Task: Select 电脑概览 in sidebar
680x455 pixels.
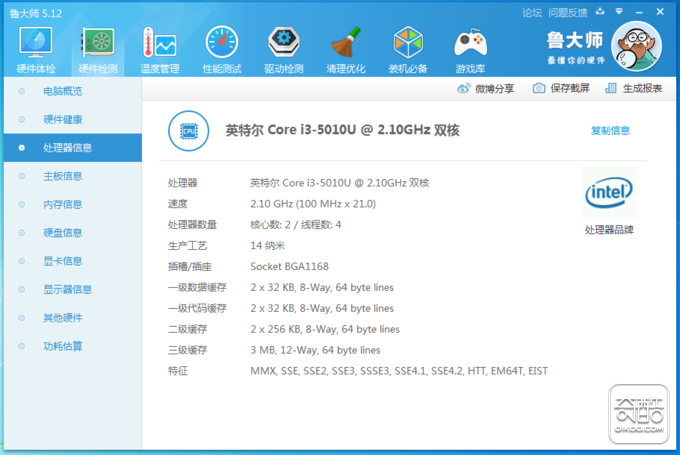Action: coord(73,91)
